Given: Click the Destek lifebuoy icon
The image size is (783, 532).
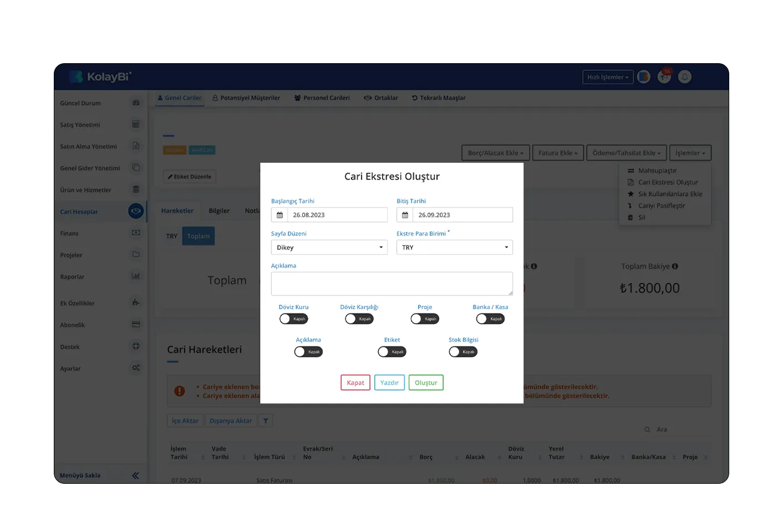Looking at the screenshot, I should click(136, 346).
